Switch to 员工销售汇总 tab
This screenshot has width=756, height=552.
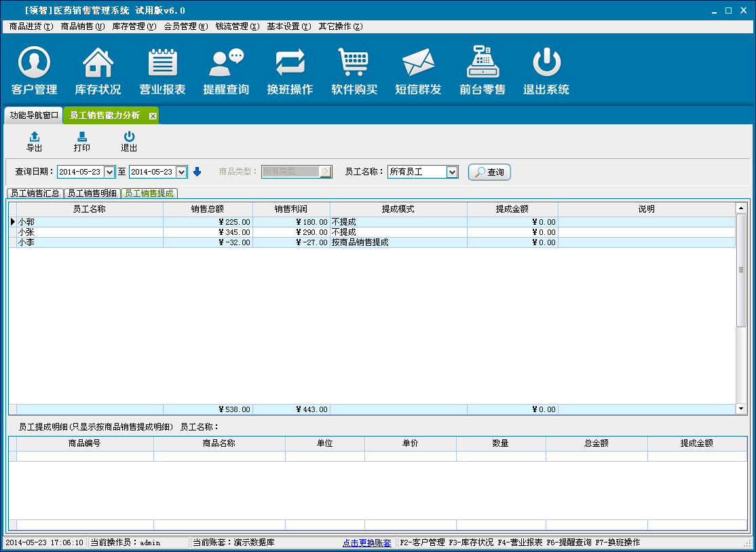35,194
